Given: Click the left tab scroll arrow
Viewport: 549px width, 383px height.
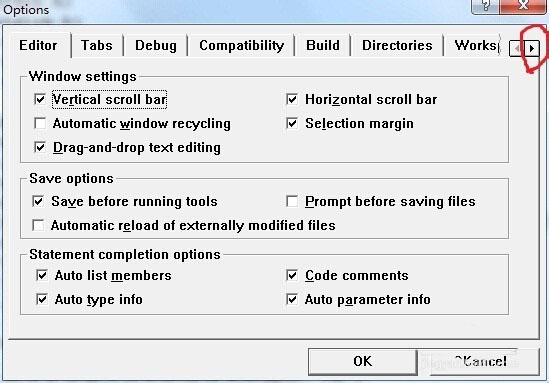Looking at the screenshot, I should (517, 48).
